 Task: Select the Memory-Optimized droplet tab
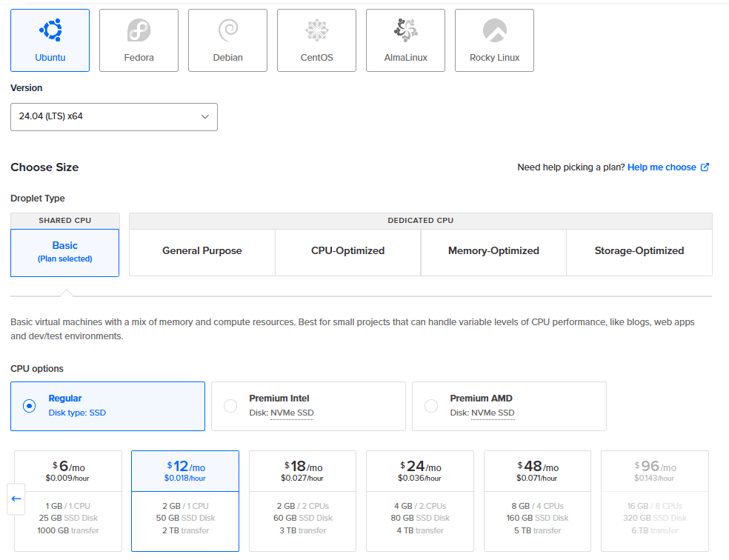click(493, 251)
